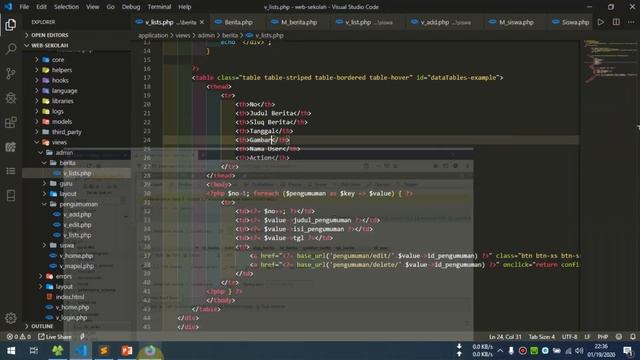Collapse the pengumuman folder

[x=78, y=204]
